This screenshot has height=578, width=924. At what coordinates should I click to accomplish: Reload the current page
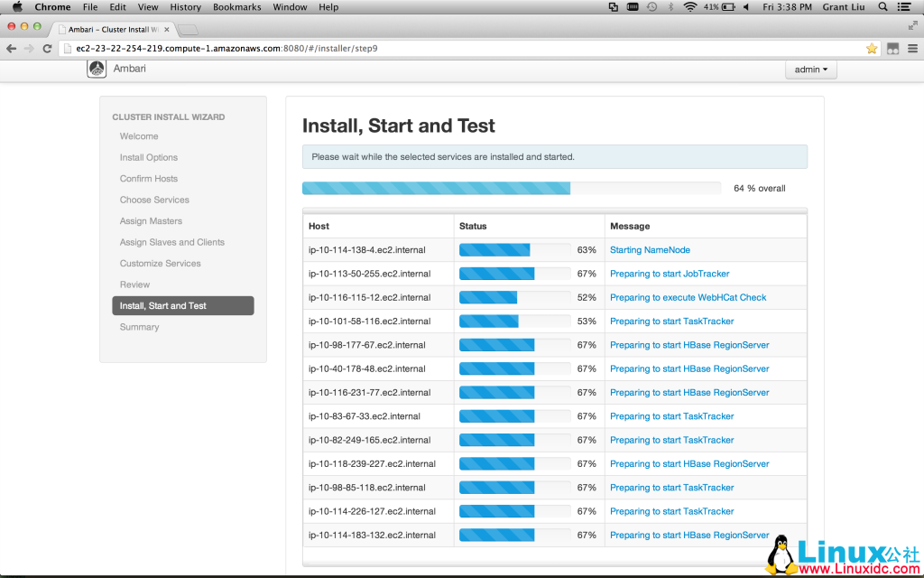(x=47, y=48)
